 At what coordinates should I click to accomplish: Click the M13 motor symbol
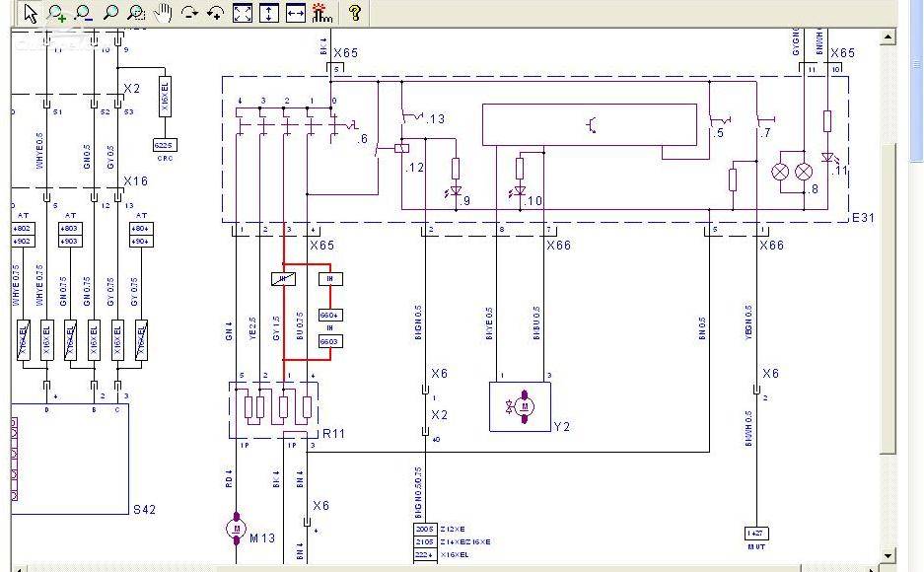pyautogui.click(x=237, y=529)
